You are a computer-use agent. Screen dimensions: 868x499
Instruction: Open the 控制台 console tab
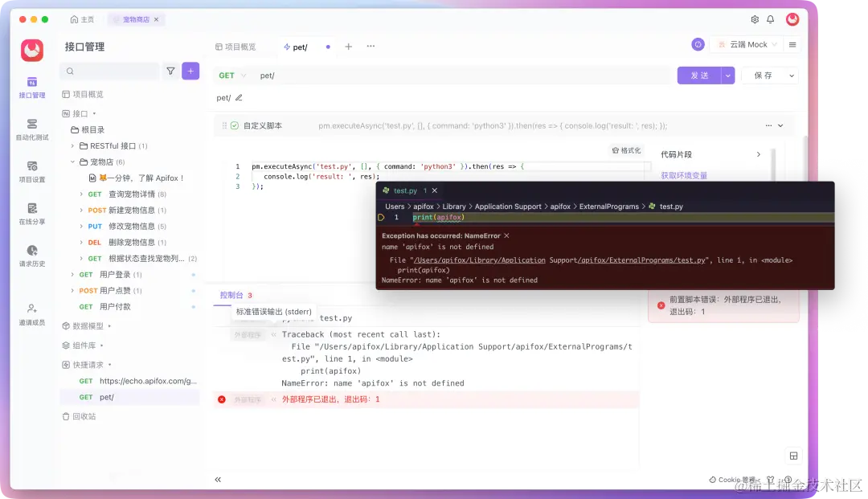[x=232, y=295]
